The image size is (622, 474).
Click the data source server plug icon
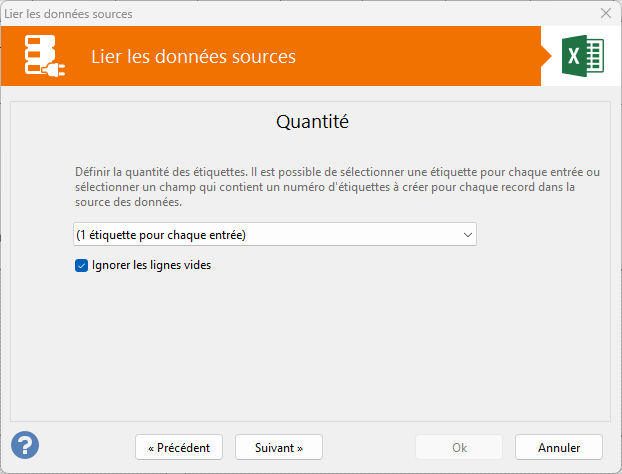(46, 57)
